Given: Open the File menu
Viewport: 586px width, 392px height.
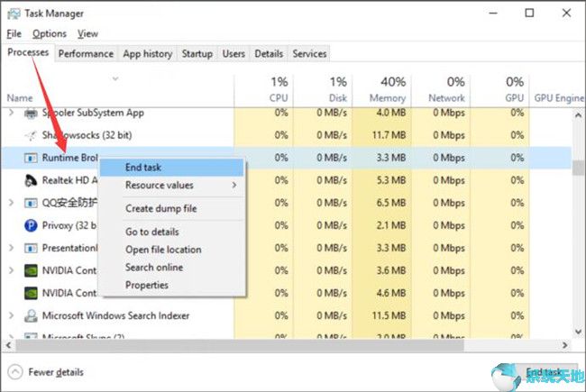Looking at the screenshot, I should (14, 33).
